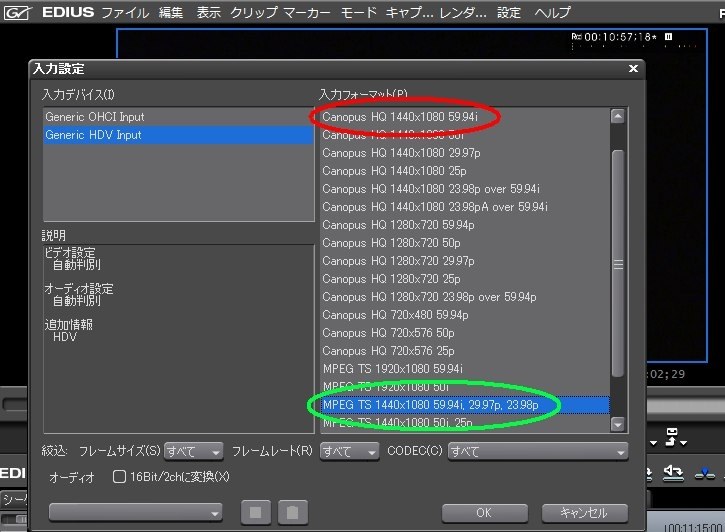725x532 pixels.
Task: Click the Grass Valley logo icon
Action: pyautogui.click(x=17, y=13)
